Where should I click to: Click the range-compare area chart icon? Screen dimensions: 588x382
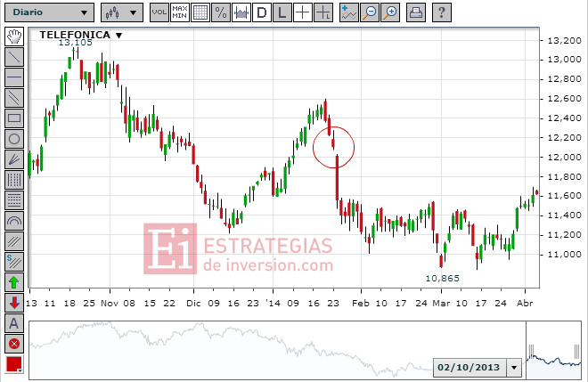coord(241,12)
